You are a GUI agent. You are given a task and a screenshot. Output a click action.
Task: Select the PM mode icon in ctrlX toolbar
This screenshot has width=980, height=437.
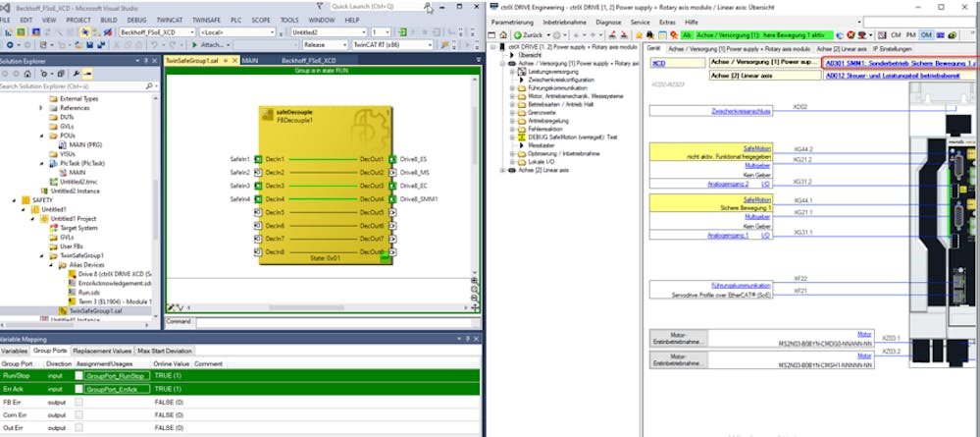pyautogui.click(x=911, y=35)
